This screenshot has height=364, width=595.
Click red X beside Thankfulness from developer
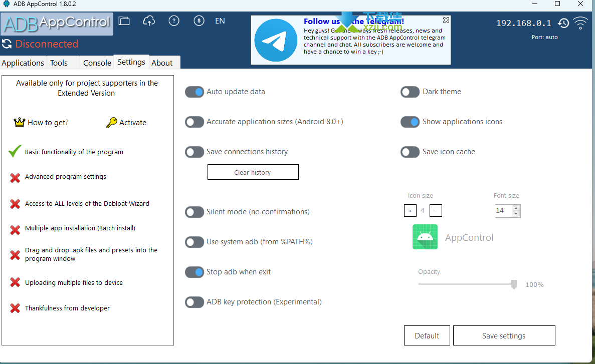(15, 308)
